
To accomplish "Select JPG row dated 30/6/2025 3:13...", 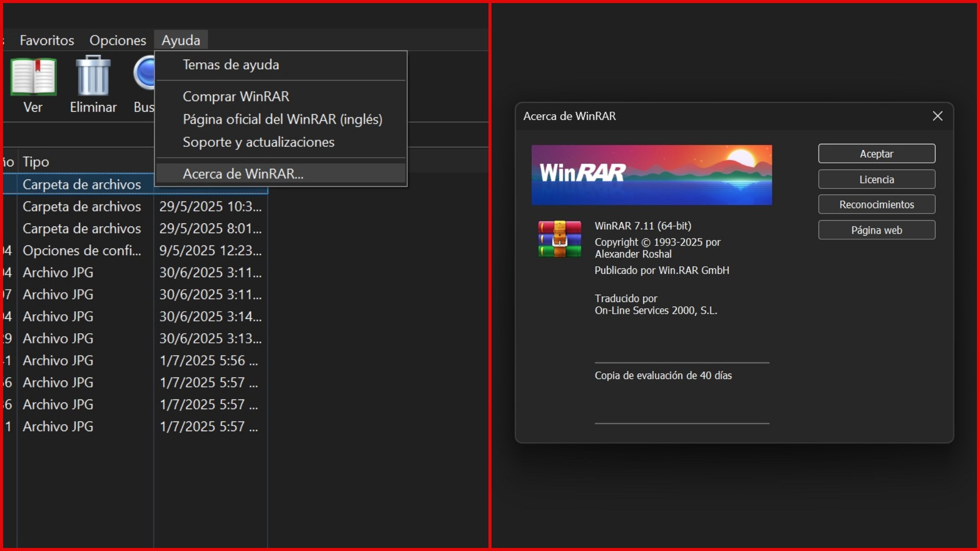I will click(x=135, y=339).
